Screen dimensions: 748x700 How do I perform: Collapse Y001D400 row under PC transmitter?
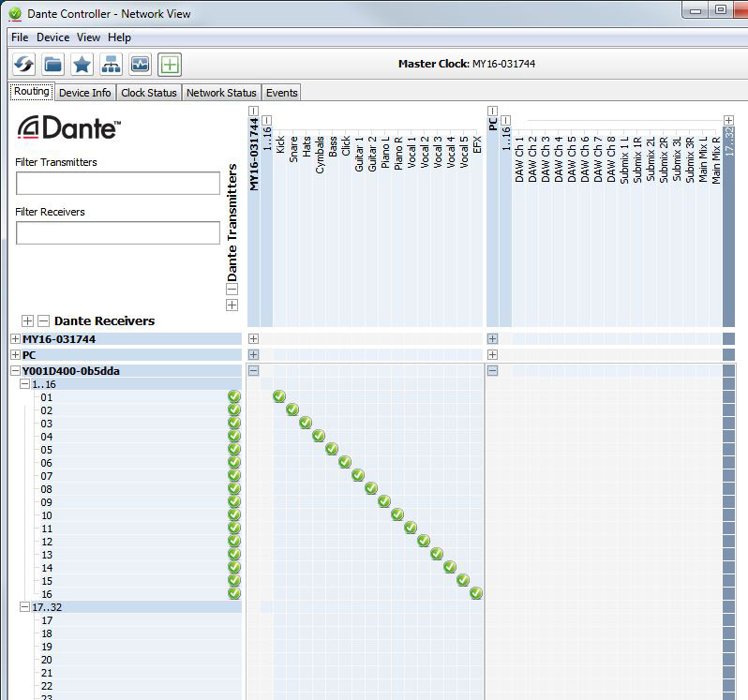493,371
